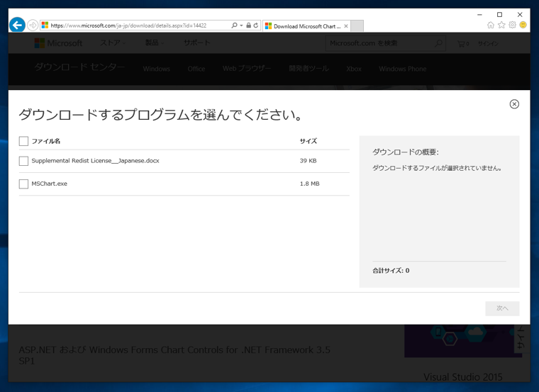Click the MSChart.exe file name
Viewport: 539px width, 392px height.
49,184
